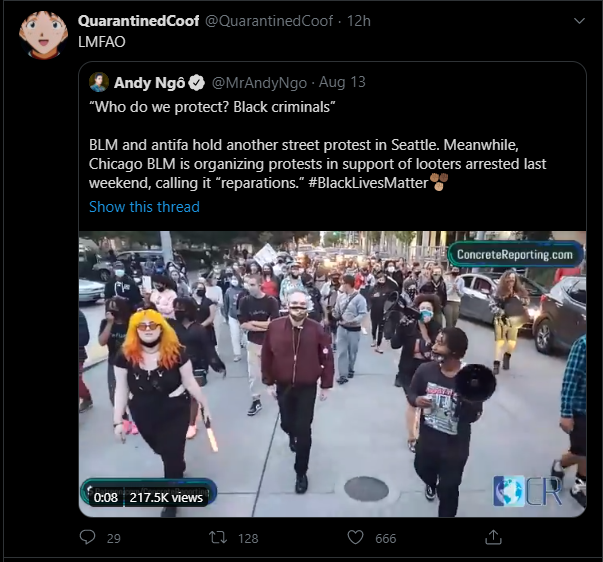Click Andy Ngô's verified badge
Image resolution: width=603 pixels, height=562 pixels.
(x=197, y=83)
